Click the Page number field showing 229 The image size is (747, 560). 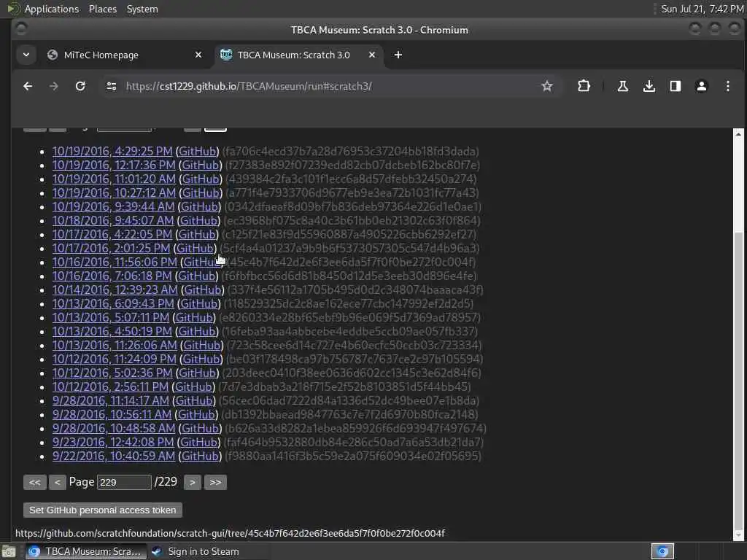[x=124, y=483]
